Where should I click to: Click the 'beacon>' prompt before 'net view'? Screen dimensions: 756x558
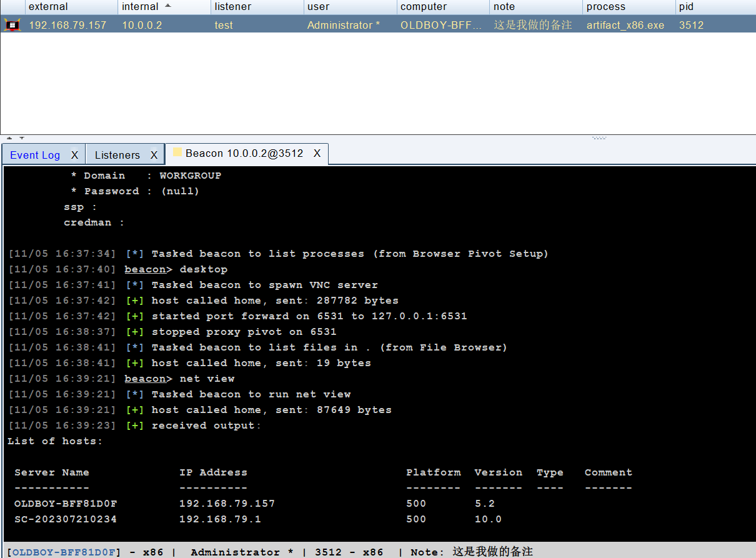coord(148,379)
